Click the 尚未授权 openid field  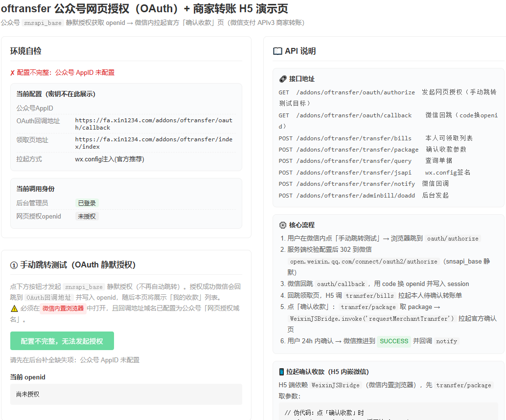[126, 394]
